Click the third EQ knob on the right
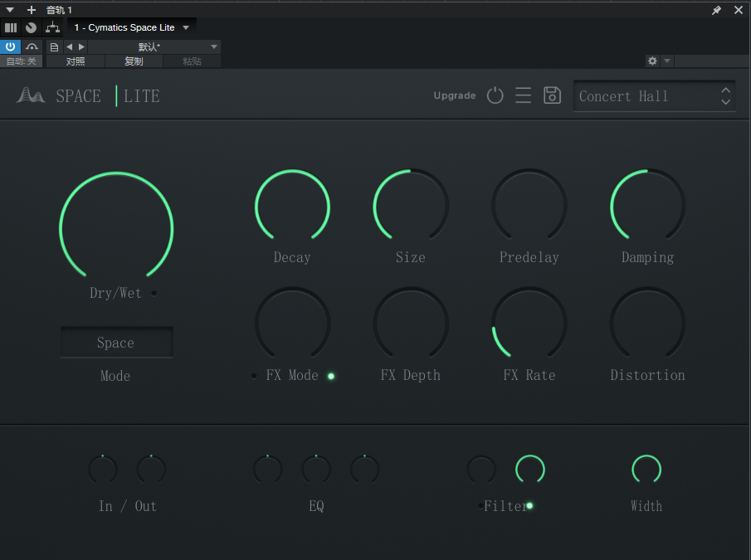751x560 pixels. (364, 469)
